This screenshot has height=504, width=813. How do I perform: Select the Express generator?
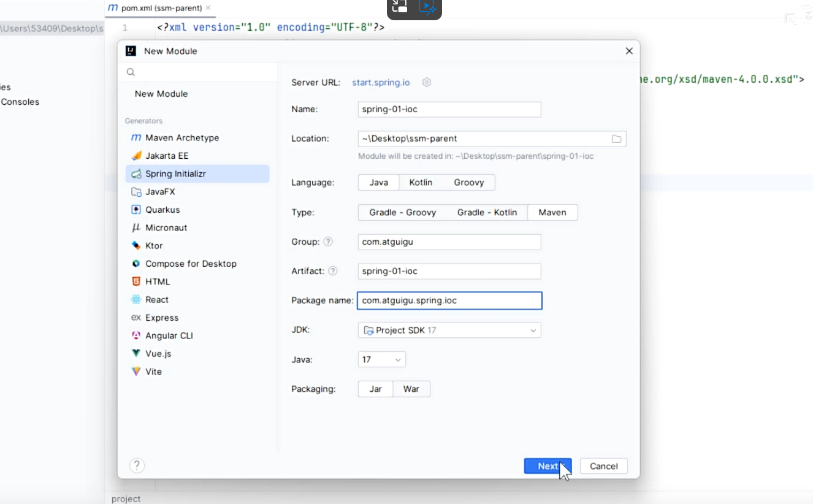[x=197, y=318]
